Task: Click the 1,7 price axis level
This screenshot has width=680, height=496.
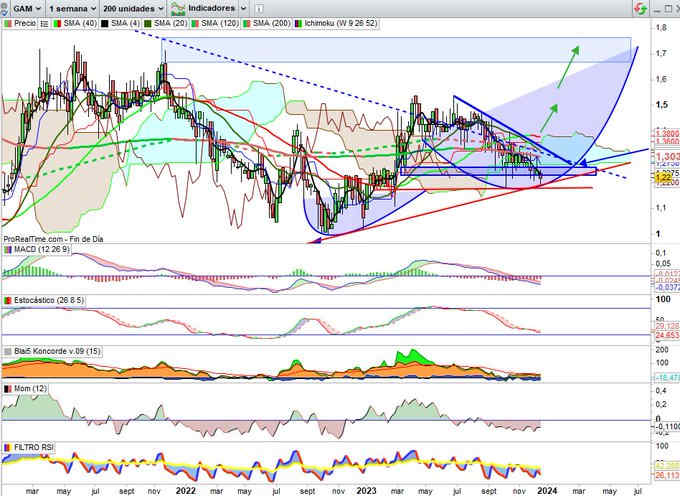Action: point(662,53)
